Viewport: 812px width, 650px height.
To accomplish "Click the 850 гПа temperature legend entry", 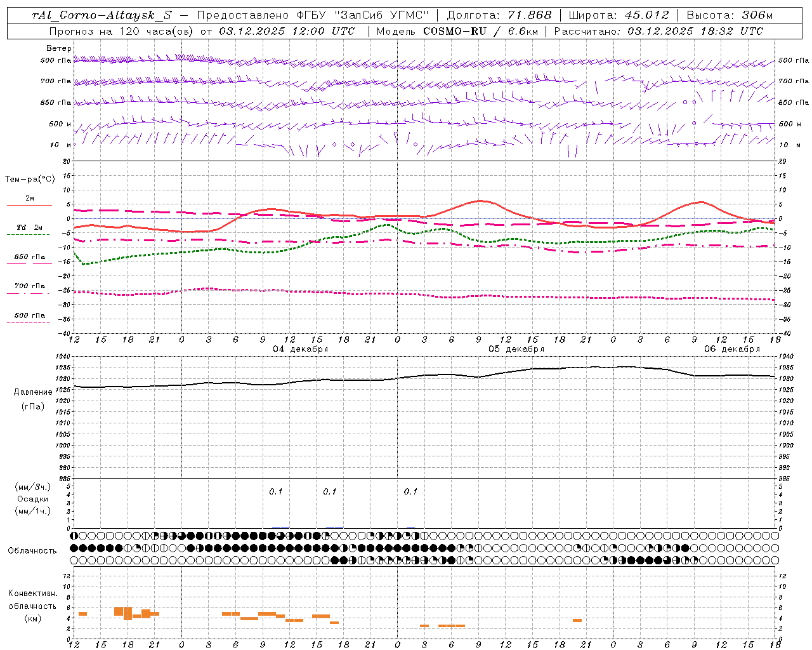I will 29,257.
